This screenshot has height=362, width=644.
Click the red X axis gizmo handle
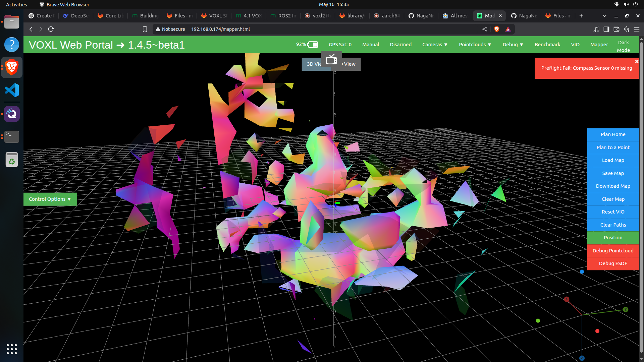coord(567,299)
